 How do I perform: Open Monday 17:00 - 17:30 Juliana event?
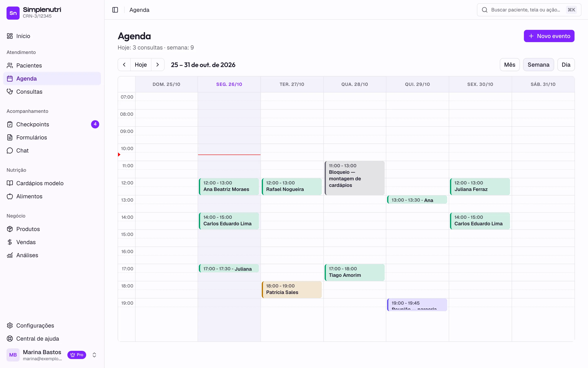(229, 268)
